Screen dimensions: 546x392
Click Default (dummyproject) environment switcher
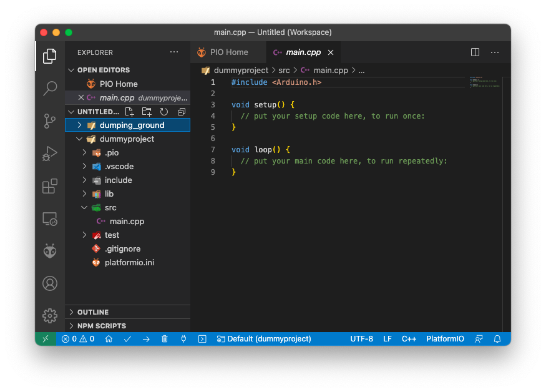263,339
